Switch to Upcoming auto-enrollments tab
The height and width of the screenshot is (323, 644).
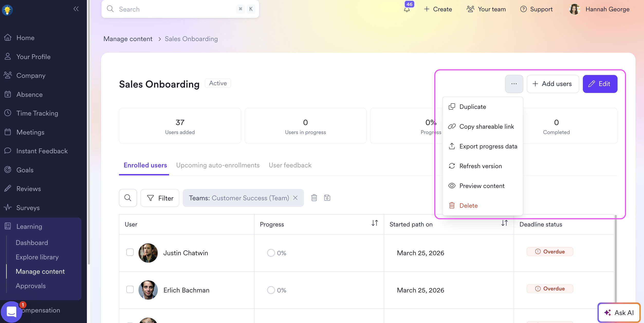218,165
